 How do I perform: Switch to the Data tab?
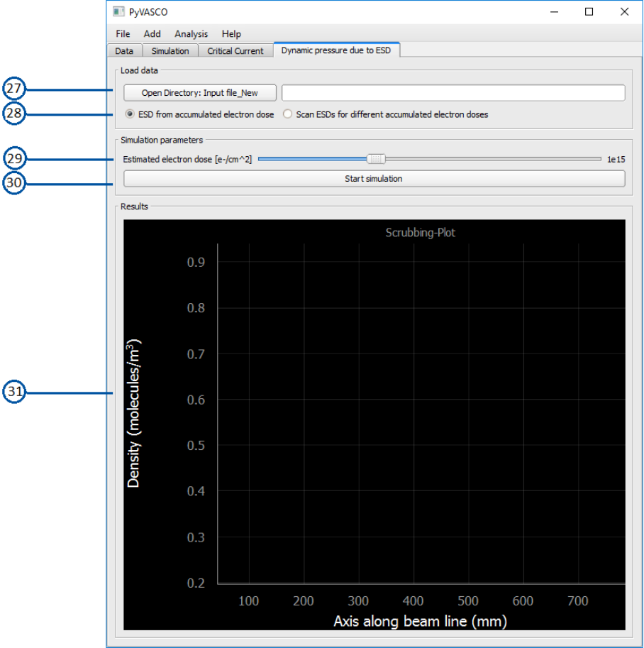click(124, 51)
